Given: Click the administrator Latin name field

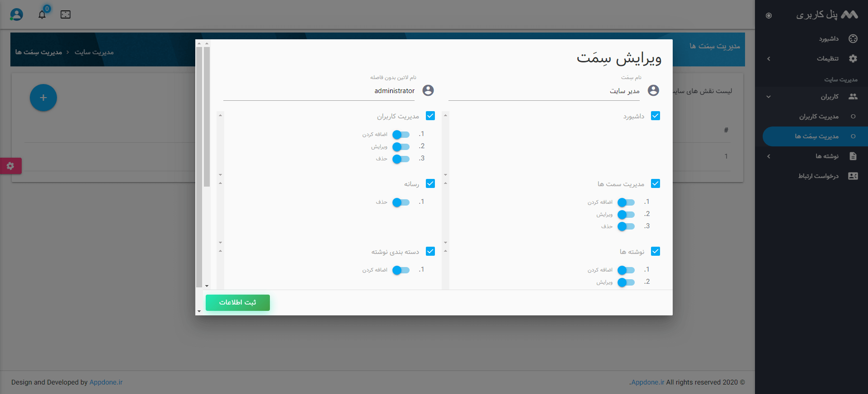Looking at the screenshot, I should click(319, 91).
